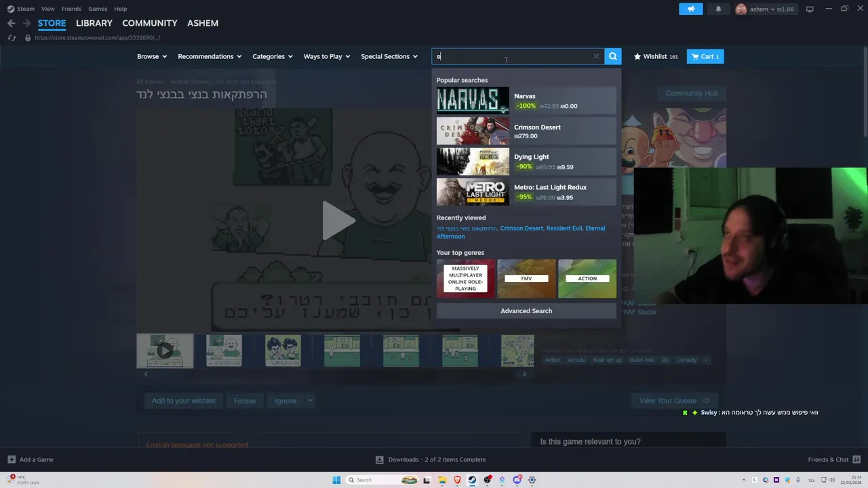Open Massively Multiplayer Online Role-Playing genre

466,279
